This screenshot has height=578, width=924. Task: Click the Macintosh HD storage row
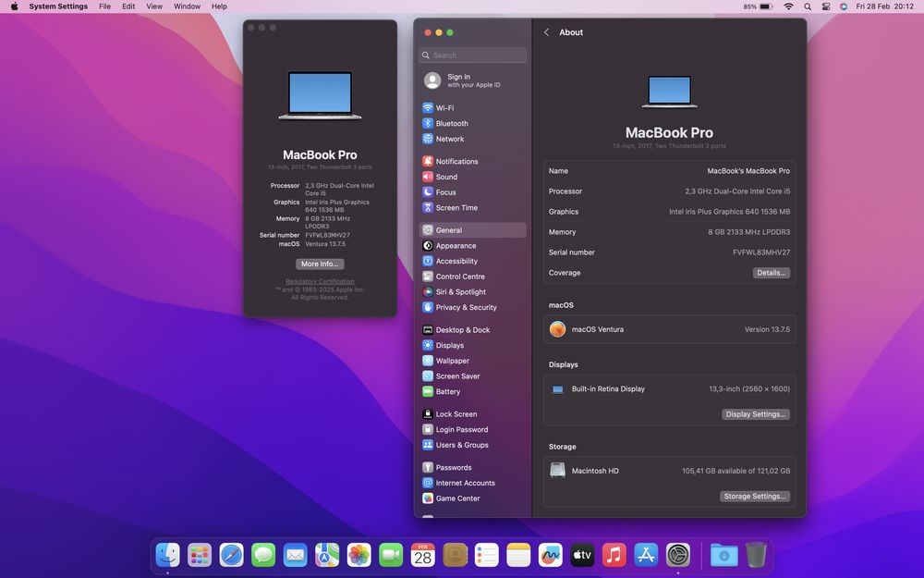pyautogui.click(x=669, y=471)
